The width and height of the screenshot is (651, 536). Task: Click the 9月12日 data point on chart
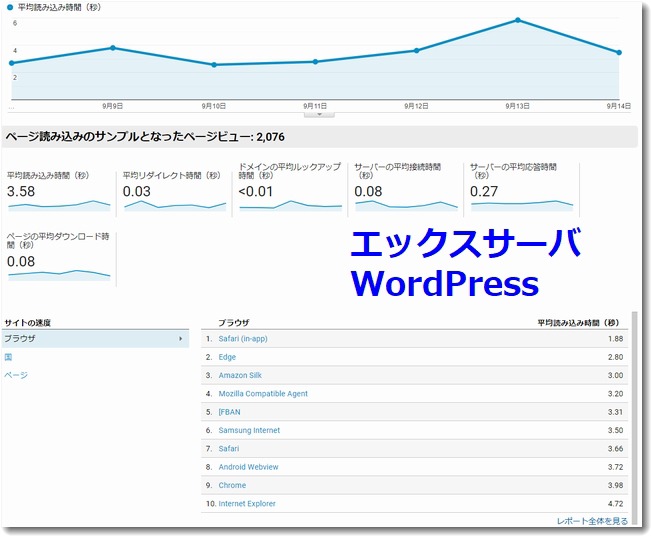416,51
